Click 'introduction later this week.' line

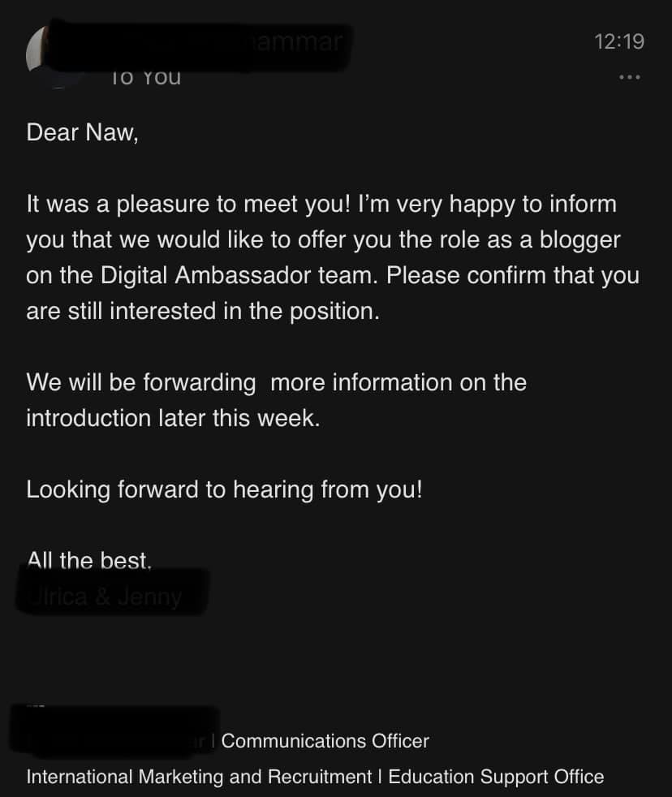point(173,418)
